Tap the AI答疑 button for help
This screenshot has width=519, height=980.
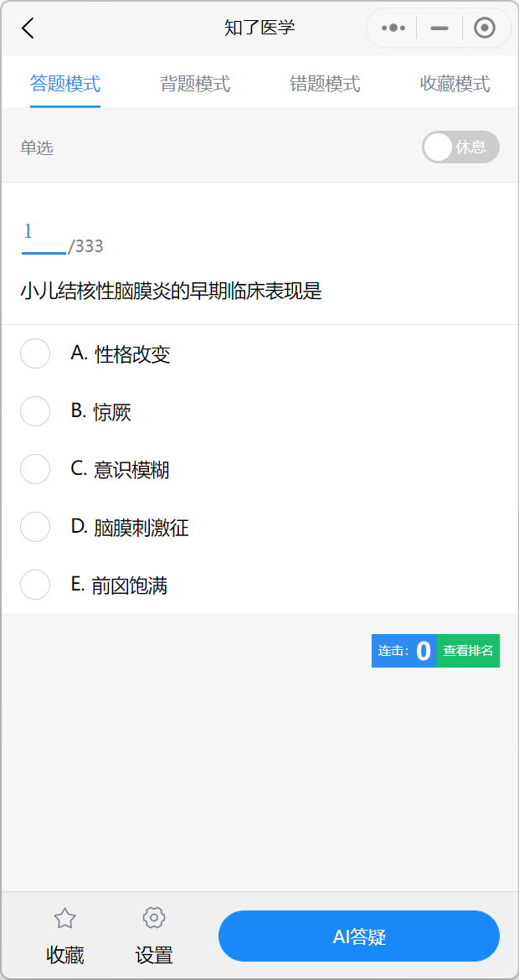pos(358,936)
